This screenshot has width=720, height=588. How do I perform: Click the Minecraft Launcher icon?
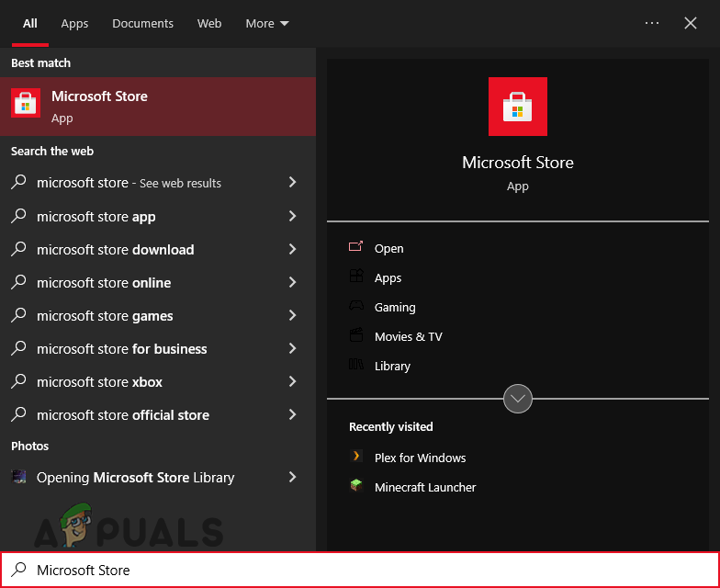[356, 487]
